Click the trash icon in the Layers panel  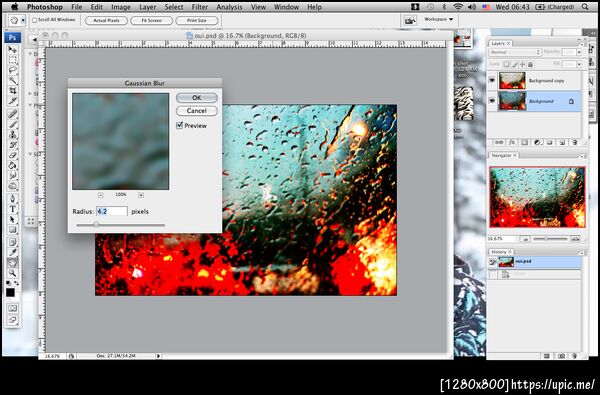point(574,142)
